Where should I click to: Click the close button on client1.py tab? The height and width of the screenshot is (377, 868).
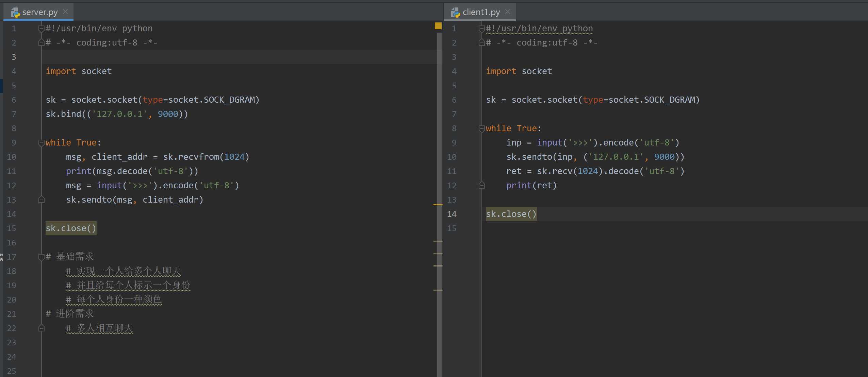tap(510, 11)
